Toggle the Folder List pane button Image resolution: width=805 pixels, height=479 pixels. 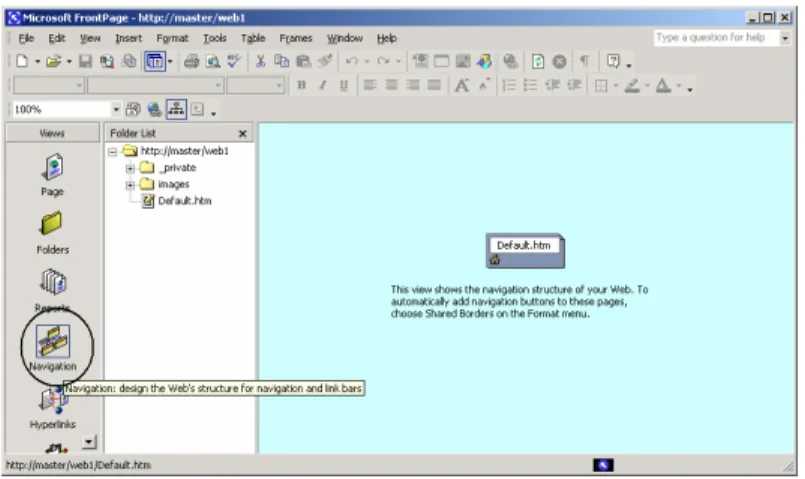[155, 62]
